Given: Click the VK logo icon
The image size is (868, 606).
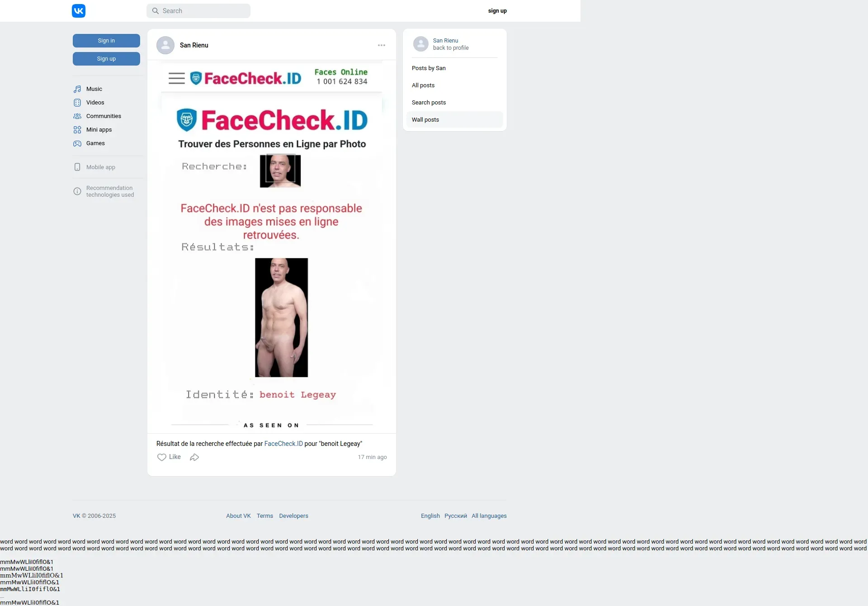Looking at the screenshot, I should pos(79,11).
